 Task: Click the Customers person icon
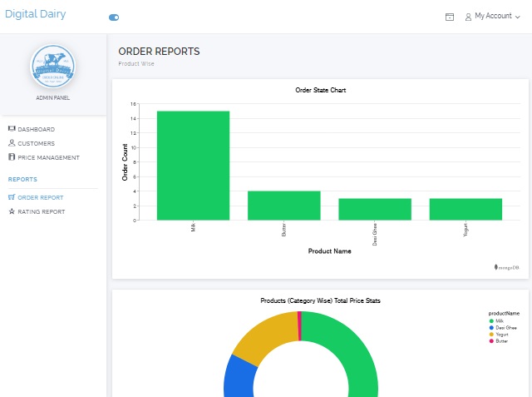12,142
